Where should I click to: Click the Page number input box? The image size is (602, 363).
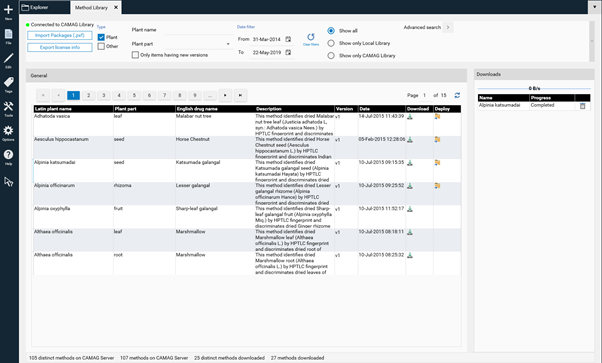point(425,95)
